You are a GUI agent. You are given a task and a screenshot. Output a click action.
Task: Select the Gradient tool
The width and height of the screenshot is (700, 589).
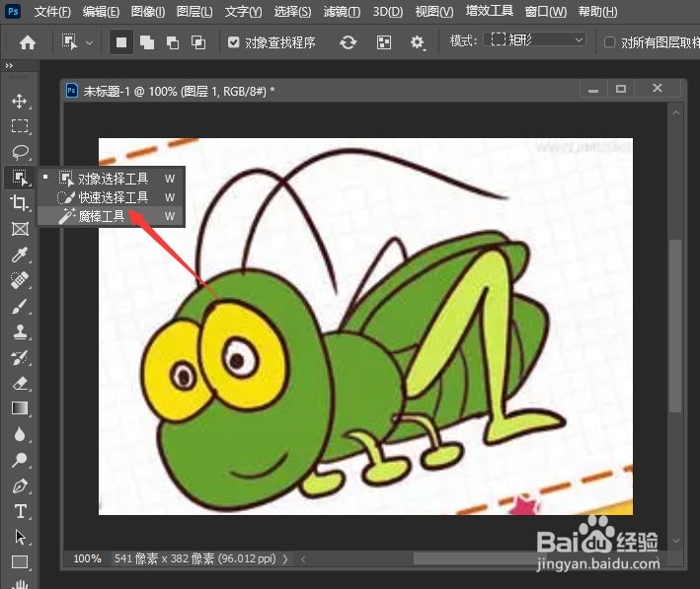tap(19, 408)
